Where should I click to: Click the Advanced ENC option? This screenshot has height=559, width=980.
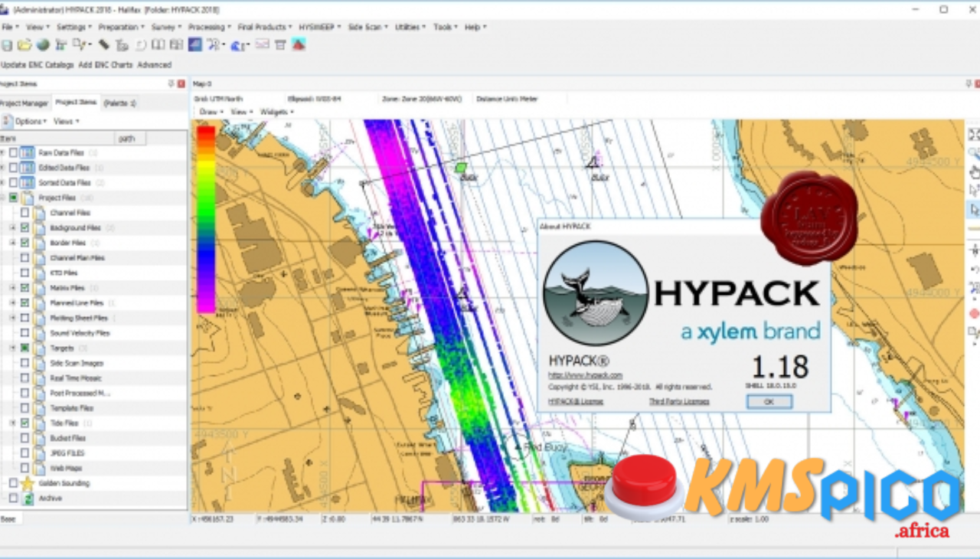pos(154,65)
